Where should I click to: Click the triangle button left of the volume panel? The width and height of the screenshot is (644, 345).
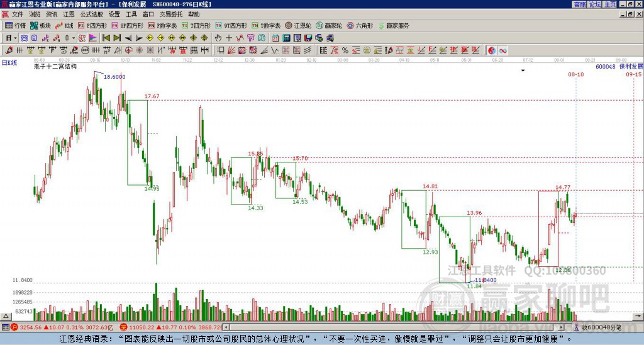coord(6,316)
